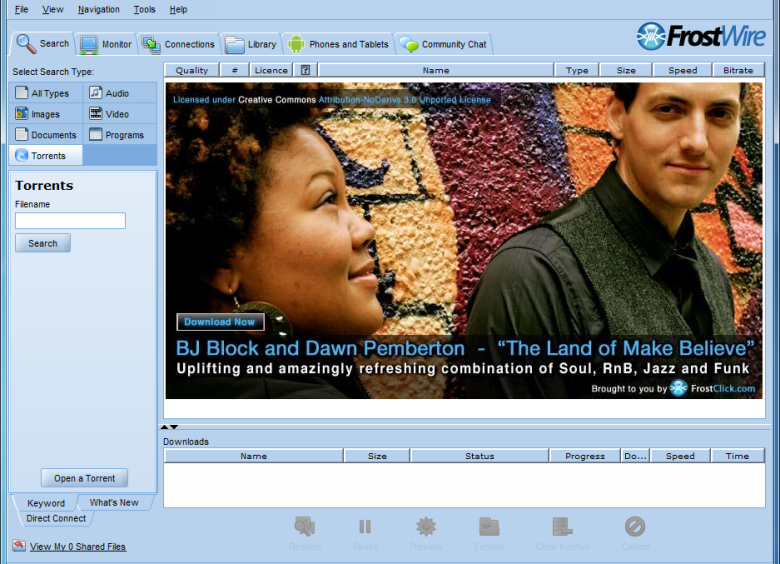The width and height of the screenshot is (780, 564).
Task: Click the Resume download icon
Action: tap(305, 527)
